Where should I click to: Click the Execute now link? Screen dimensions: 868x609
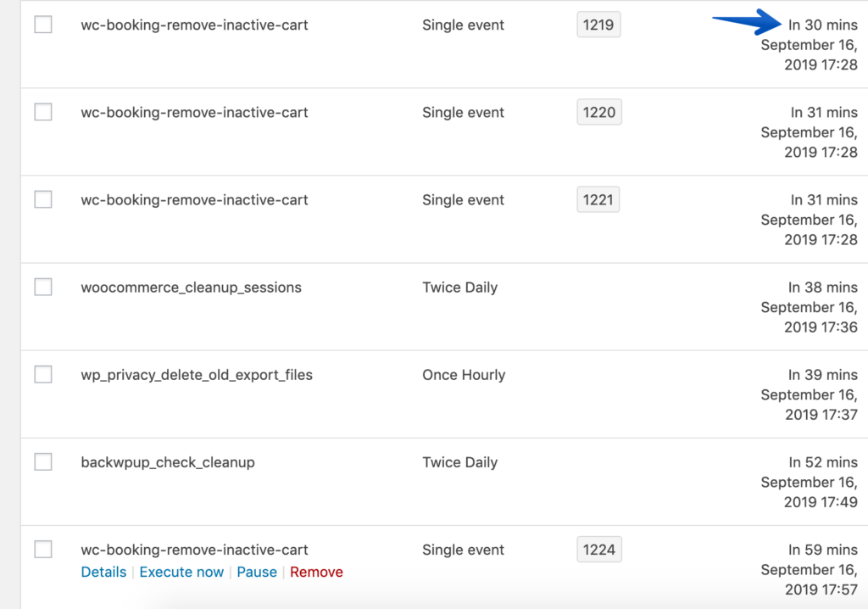click(181, 572)
